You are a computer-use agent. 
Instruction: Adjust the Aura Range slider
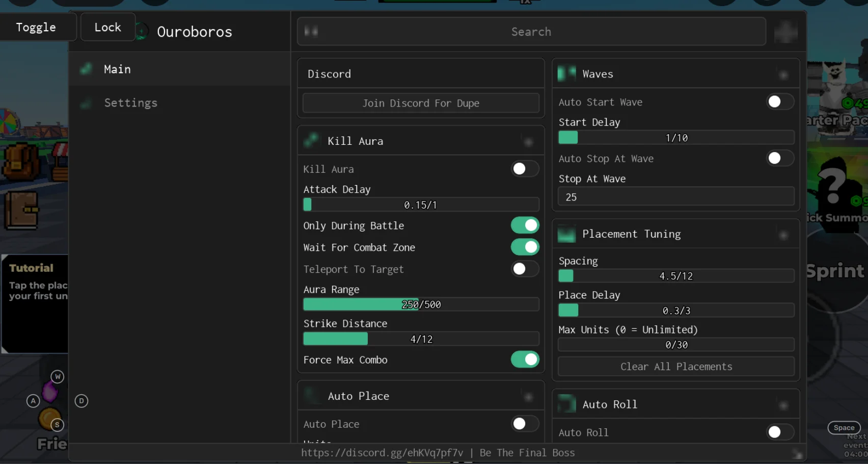[421, 304]
